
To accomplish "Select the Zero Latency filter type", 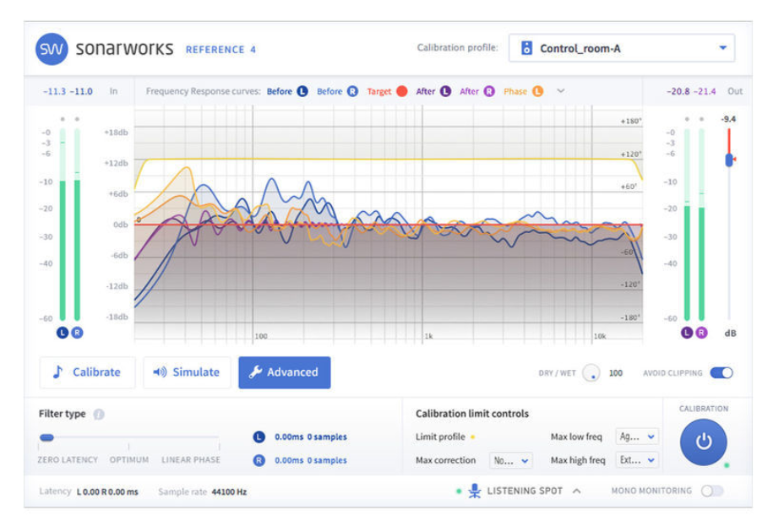I will [x=68, y=460].
